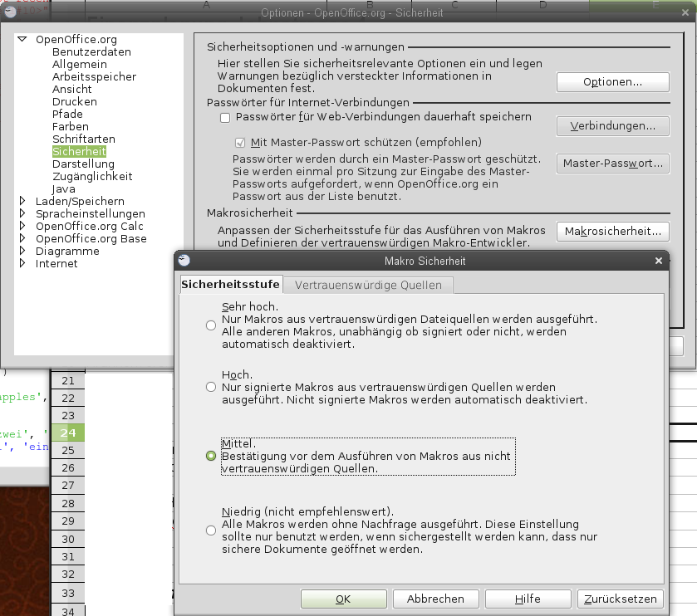Expand the Laden/Speichern tree node
This screenshot has height=616, width=697.
point(22,201)
